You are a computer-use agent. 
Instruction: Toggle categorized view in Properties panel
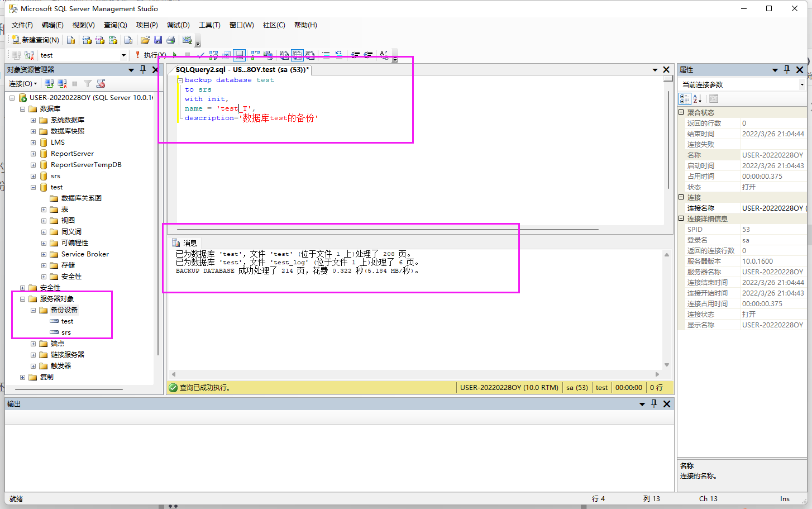(685, 99)
